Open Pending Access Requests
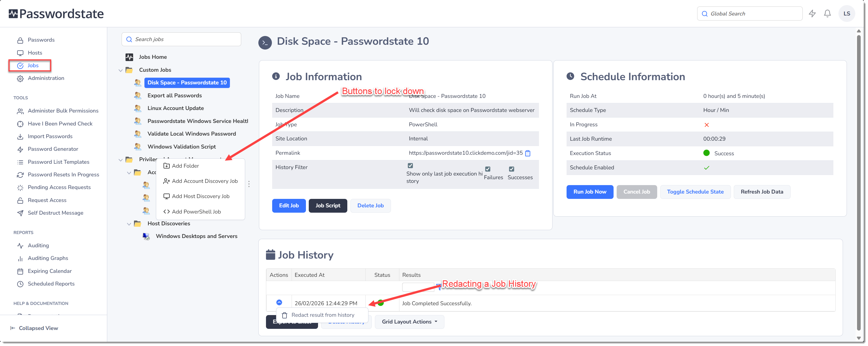The height and width of the screenshot is (346, 868). pyautogui.click(x=59, y=187)
